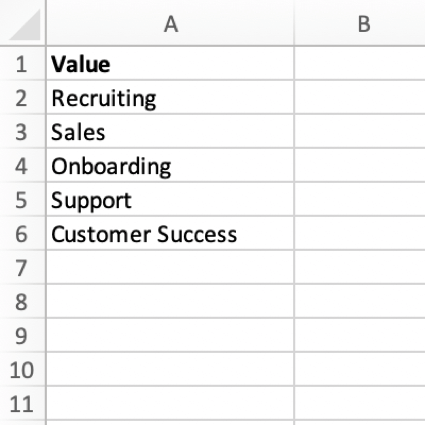This screenshot has width=425, height=425.
Task: Click the Onboarding cell
Action: 170,165
